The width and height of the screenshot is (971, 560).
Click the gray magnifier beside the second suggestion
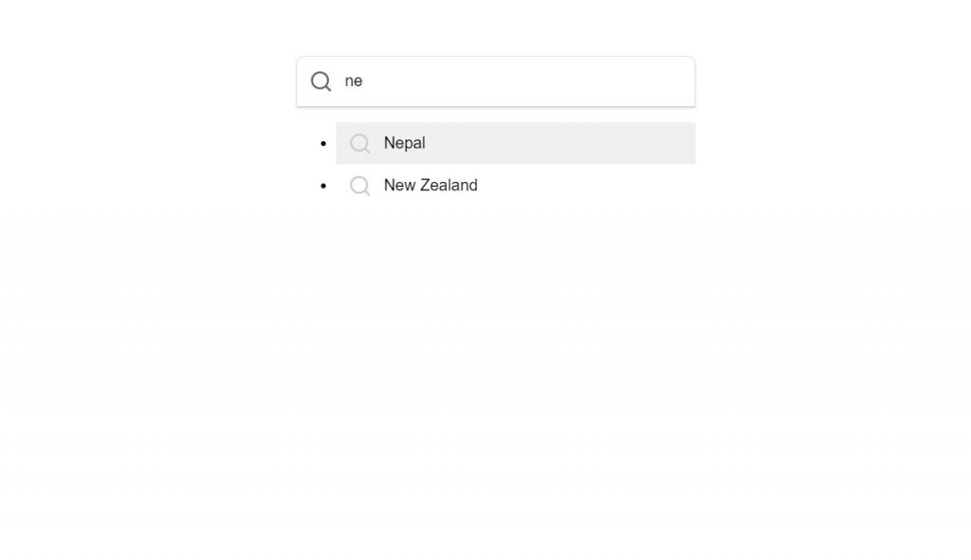(x=359, y=186)
